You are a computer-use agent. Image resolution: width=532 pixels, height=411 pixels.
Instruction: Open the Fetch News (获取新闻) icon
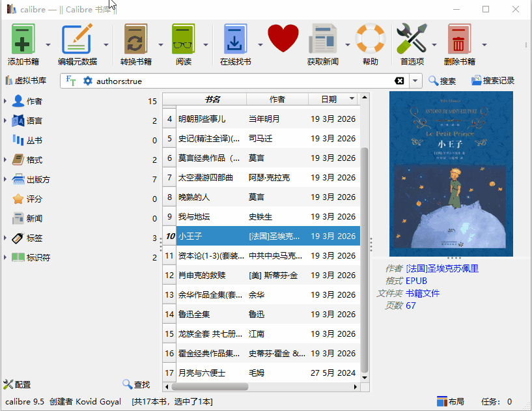pyautogui.click(x=323, y=38)
